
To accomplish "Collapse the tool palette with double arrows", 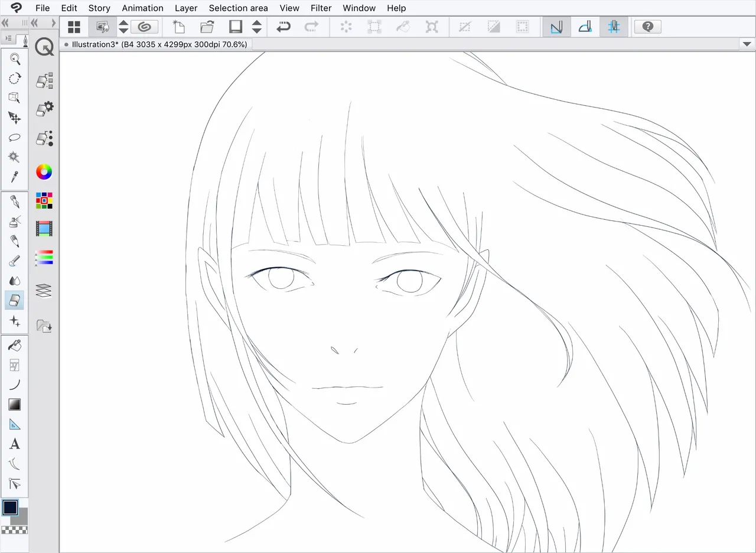I will coord(5,22).
